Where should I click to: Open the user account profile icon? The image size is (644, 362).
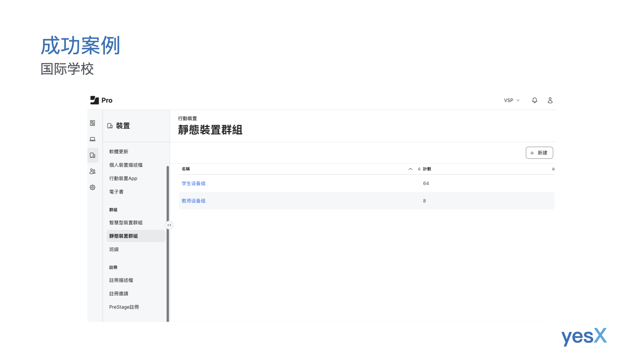550,100
